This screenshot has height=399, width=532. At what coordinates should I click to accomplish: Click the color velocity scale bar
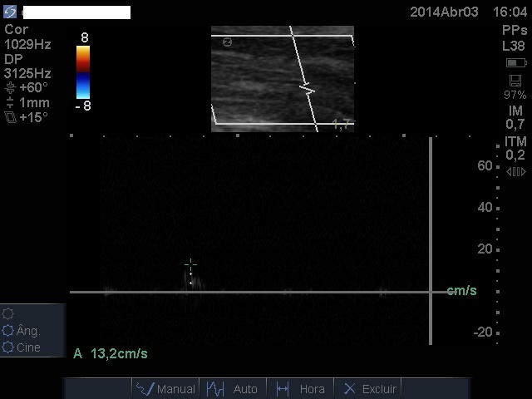coord(83,72)
